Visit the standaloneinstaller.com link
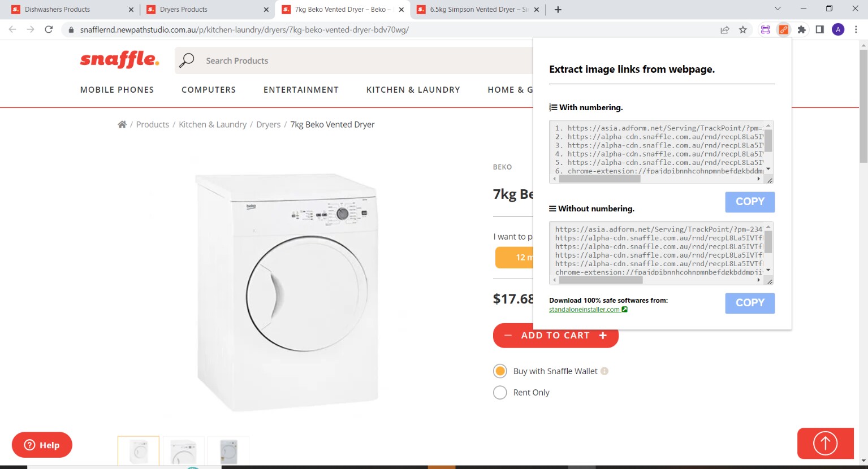This screenshot has width=868, height=469. pyautogui.click(x=584, y=309)
